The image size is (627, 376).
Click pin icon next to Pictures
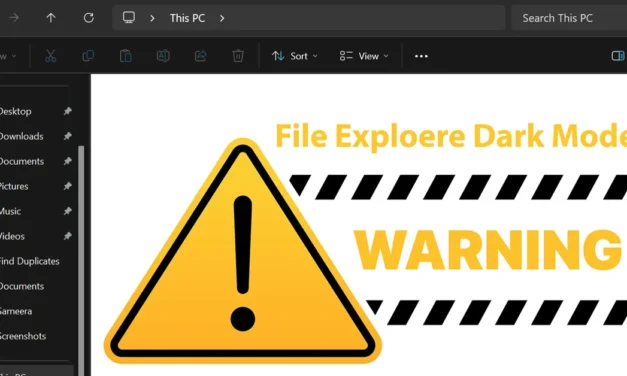(68, 186)
